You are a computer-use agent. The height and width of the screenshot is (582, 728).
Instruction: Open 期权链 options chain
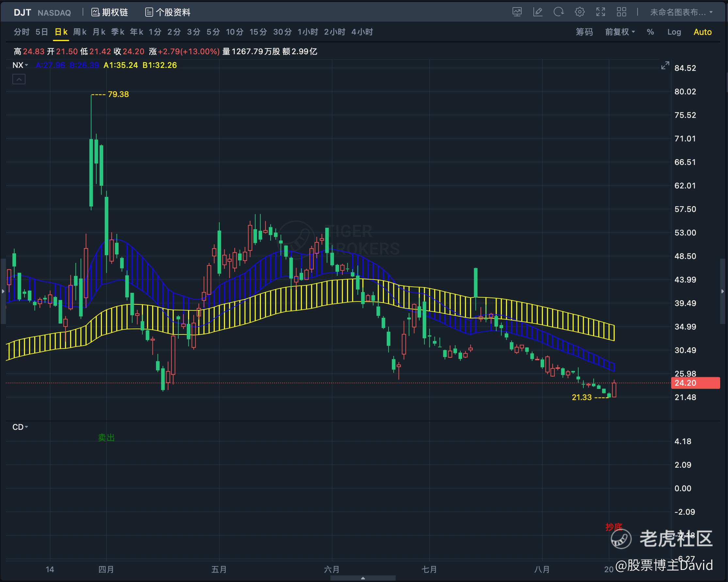110,12
